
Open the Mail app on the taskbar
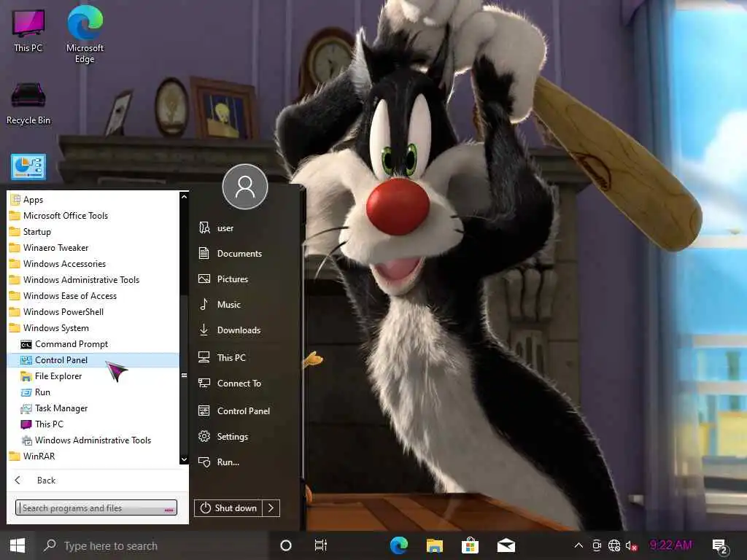[x=506, y=545]
